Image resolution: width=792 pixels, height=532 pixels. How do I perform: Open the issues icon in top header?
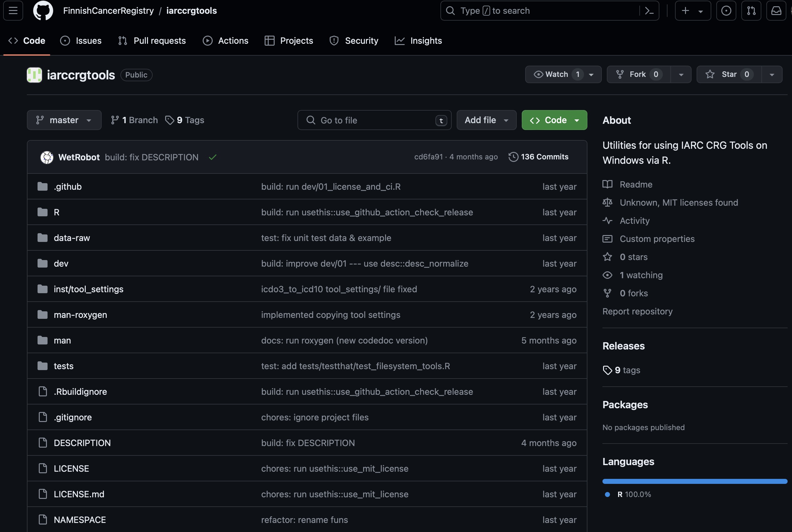point(726,11)
